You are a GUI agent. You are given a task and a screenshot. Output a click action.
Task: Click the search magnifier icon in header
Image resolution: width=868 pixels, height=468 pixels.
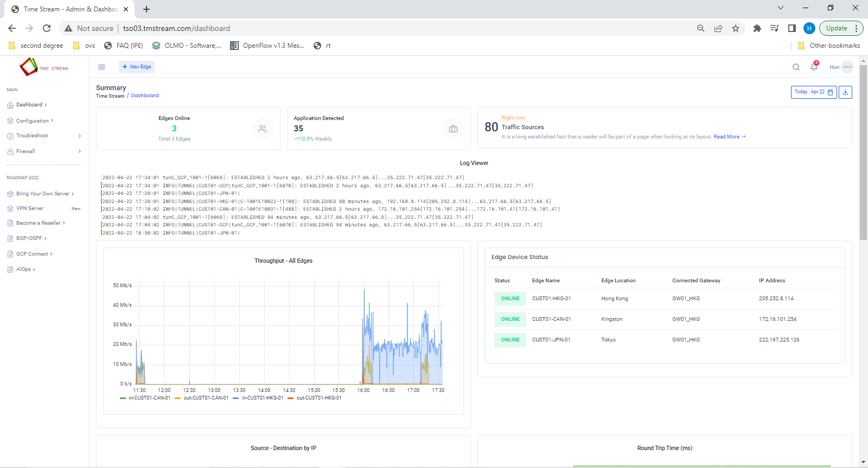coord(796,67)
